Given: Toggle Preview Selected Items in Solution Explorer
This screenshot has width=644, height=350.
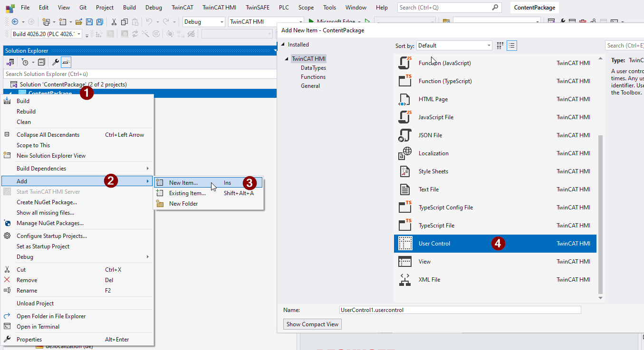Looking at the screenshot, I should coord(66,62).
